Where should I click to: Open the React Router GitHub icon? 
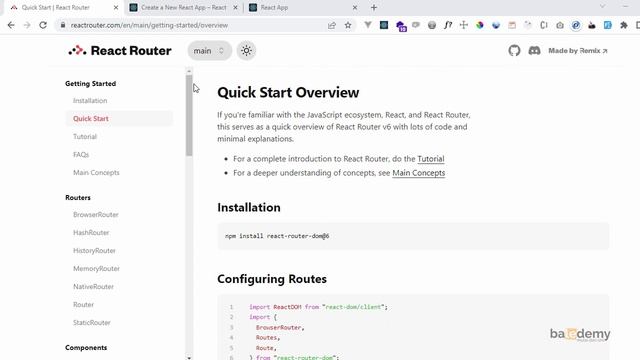(514, 51)
